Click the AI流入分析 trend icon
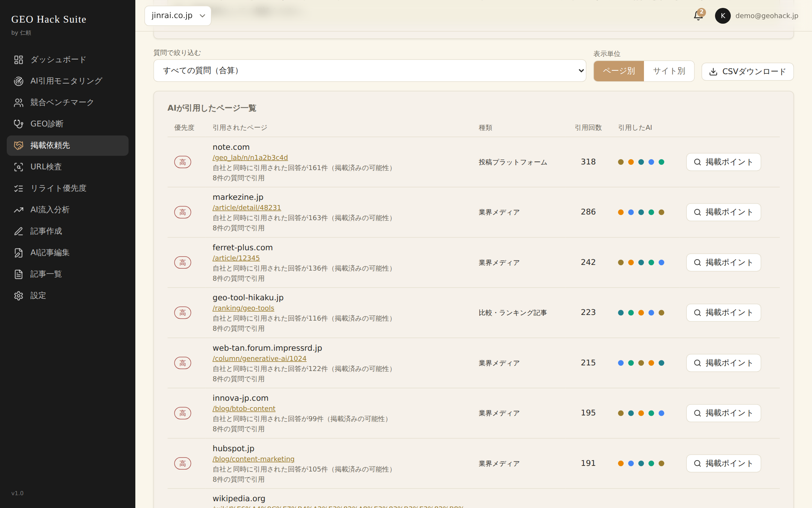Viewport: 812px width, 508px height. (18, 210)
